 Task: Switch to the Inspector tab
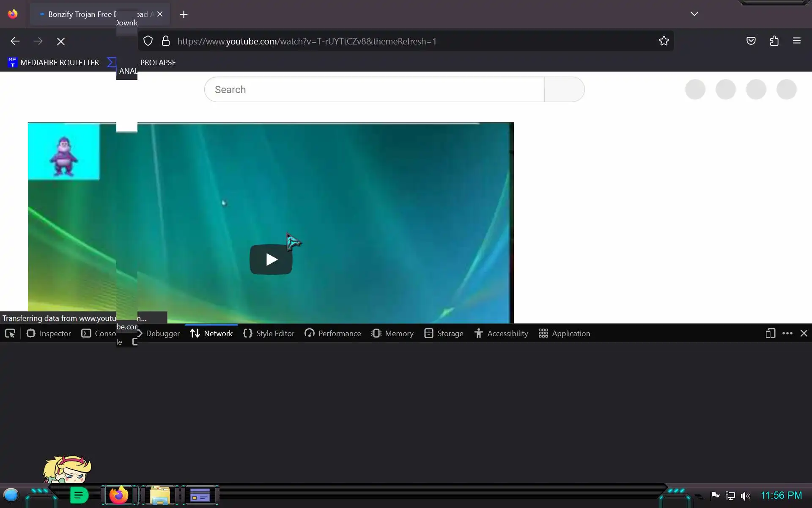click(49, 334)
